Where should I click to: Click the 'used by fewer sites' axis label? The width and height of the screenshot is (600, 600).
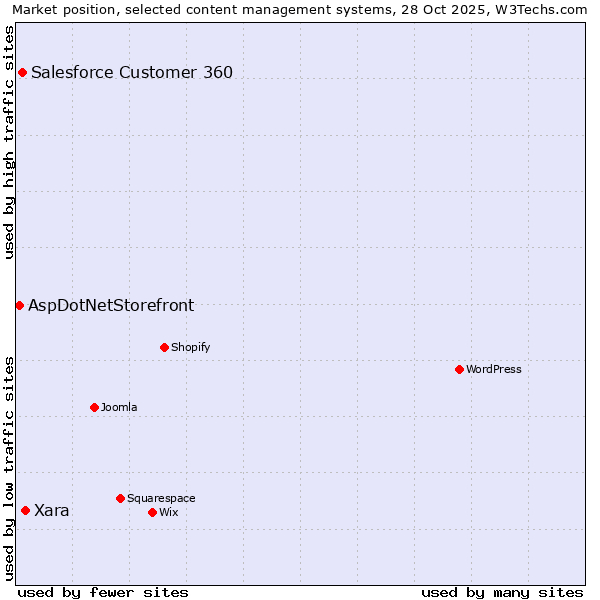pos(103,592)
